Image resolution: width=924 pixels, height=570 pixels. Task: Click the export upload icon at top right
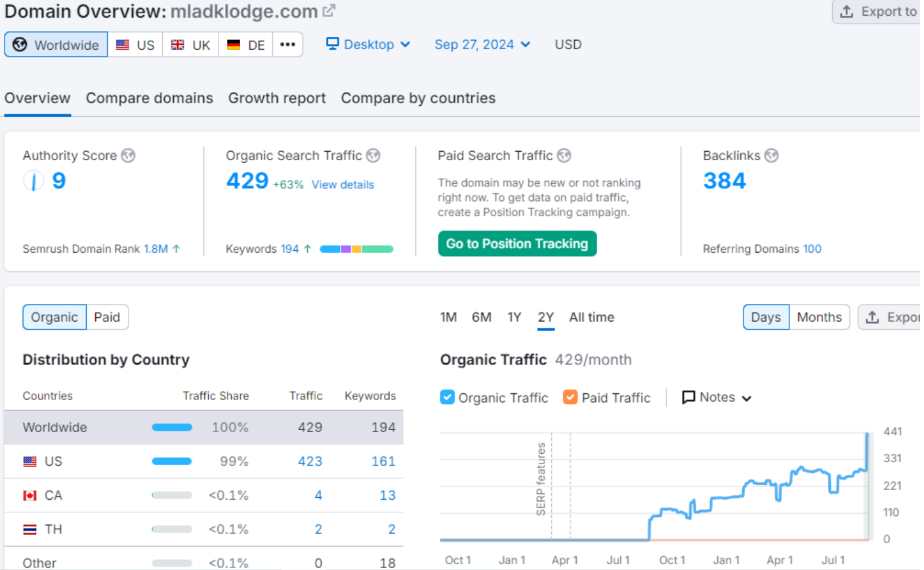pos(847,12)
